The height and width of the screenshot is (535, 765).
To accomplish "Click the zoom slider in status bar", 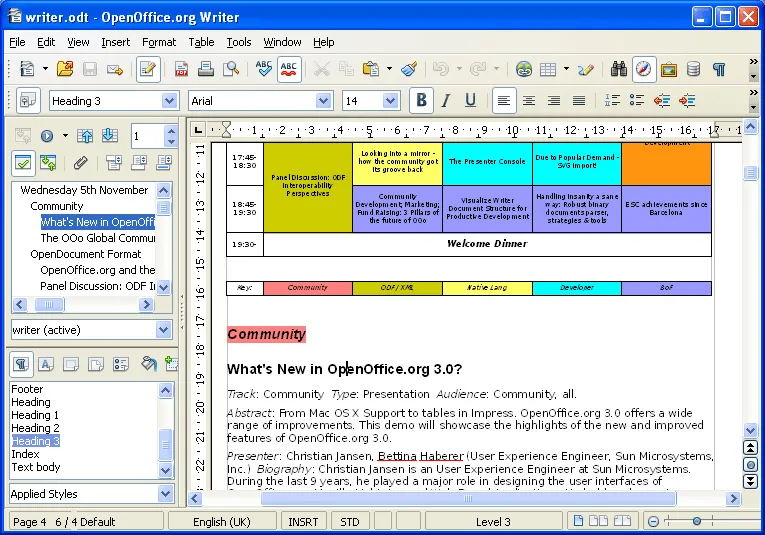I will pyautogui.click(x=697, y=521).
